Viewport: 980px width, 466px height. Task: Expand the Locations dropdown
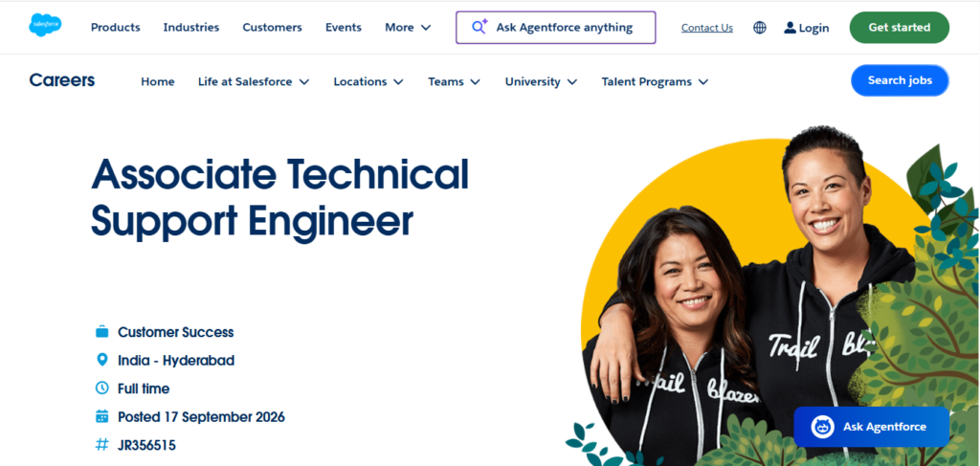coord(398,82)
